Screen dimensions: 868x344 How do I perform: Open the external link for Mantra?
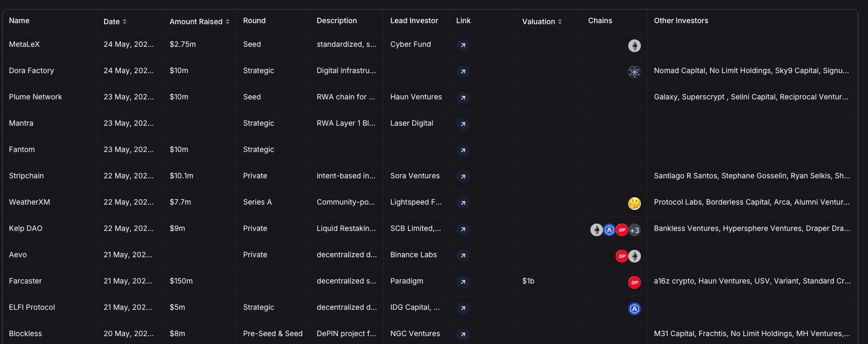[x=463, y=124]
